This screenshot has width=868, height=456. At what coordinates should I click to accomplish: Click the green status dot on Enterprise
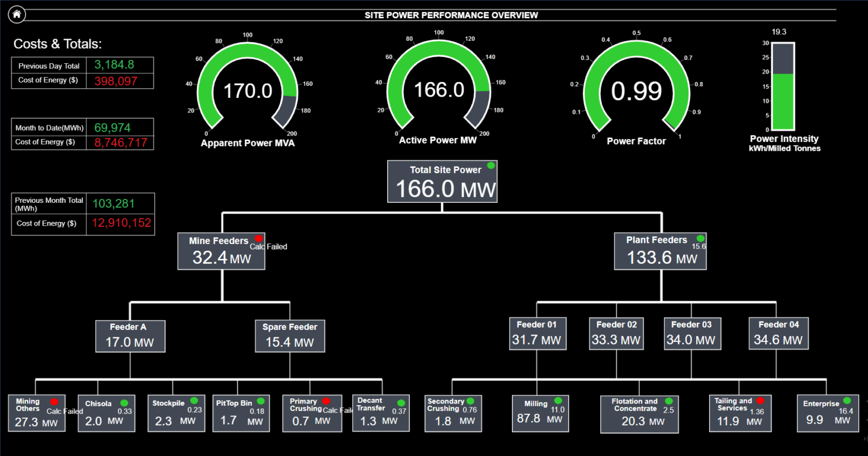[847, 401]
